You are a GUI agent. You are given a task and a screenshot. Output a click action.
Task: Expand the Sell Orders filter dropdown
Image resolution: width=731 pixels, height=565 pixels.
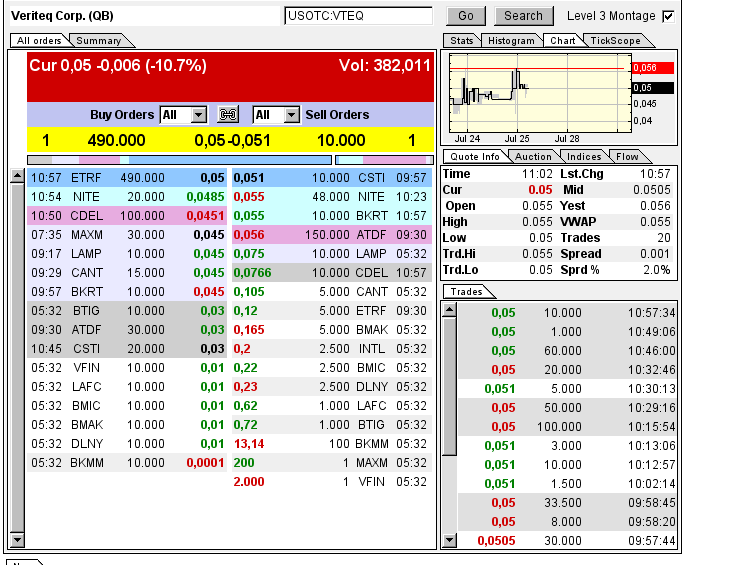tap(291, 115)
